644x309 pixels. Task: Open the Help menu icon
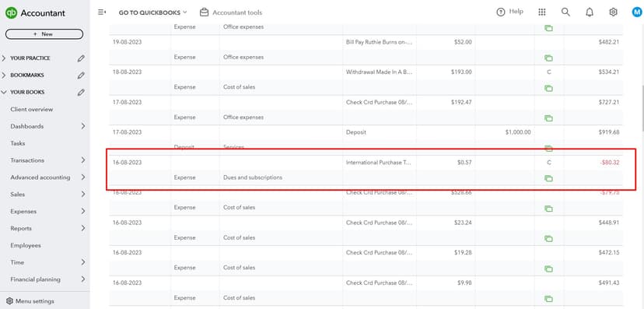(x=500, y=12)
